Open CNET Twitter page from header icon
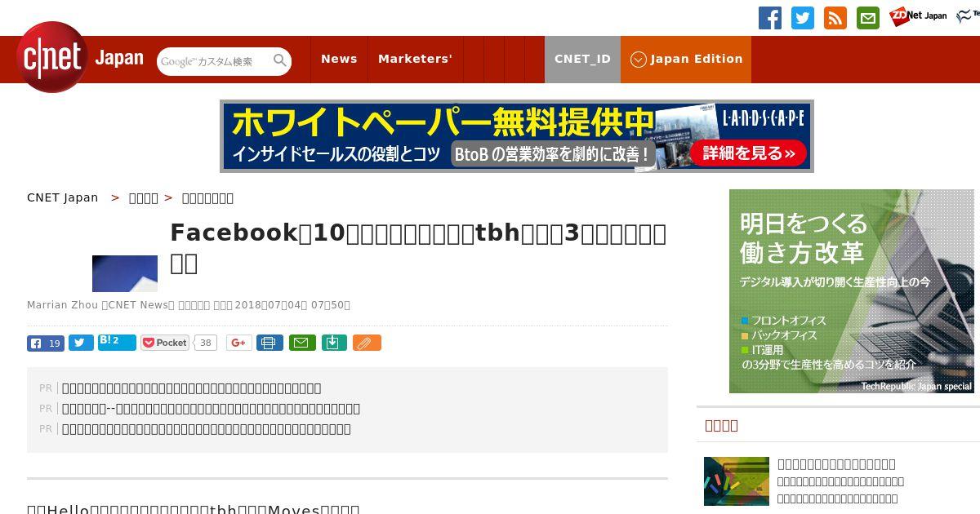 (803, 18)
